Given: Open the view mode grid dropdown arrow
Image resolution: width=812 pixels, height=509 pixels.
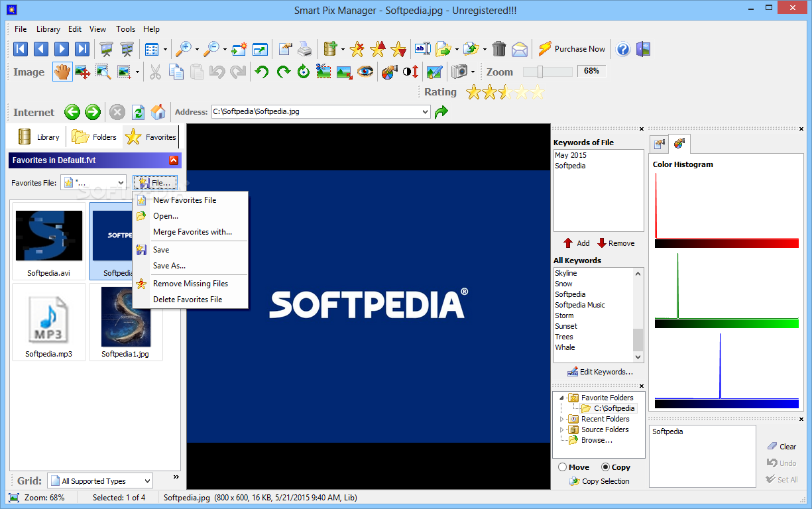Looking at the screenshot, I should (164, 50).
